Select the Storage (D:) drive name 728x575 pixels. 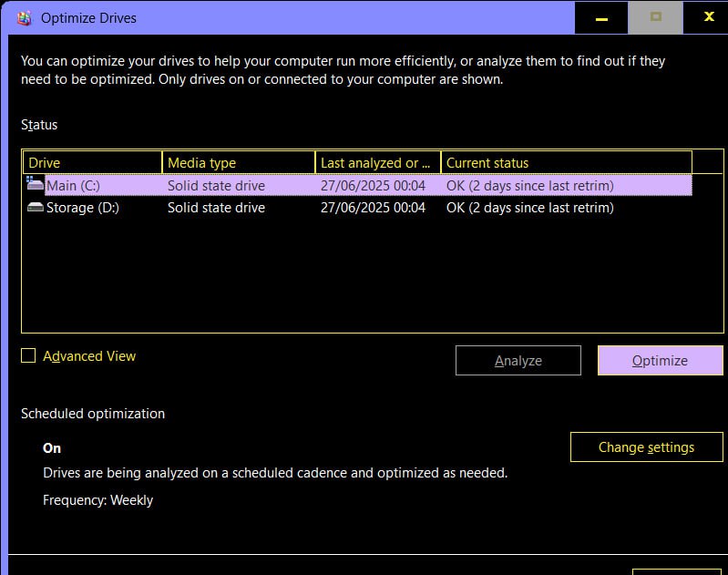(82, 208)
